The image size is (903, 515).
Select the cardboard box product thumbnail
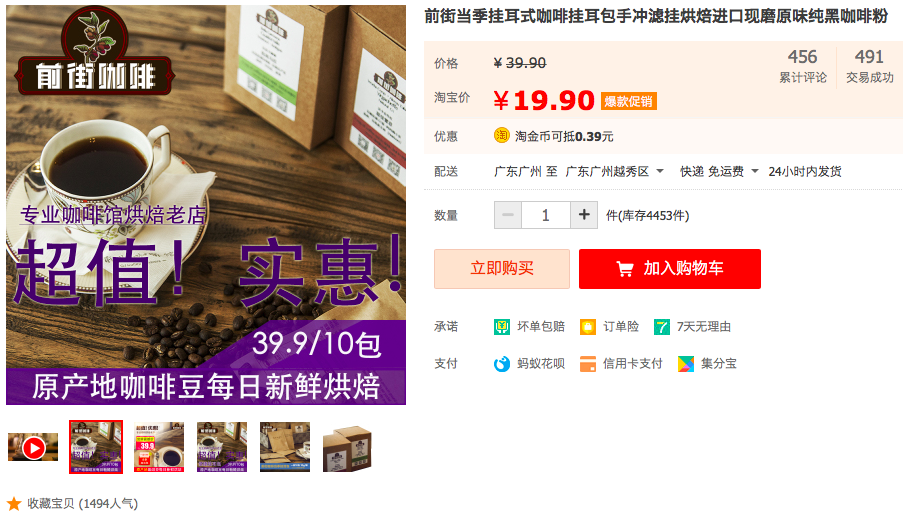tap(347, 448)
